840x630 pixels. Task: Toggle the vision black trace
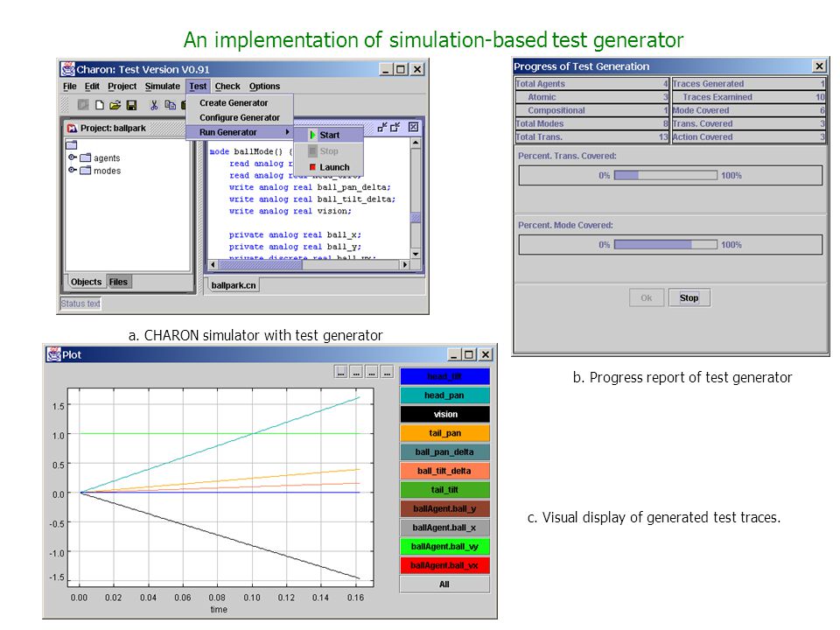[444, 414]
